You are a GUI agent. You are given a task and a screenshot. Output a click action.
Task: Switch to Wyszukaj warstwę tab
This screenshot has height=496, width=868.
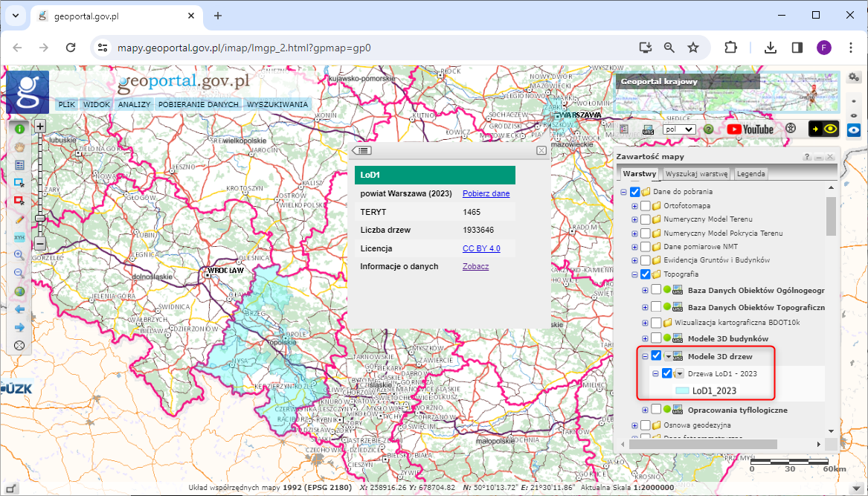pos(698,174)
